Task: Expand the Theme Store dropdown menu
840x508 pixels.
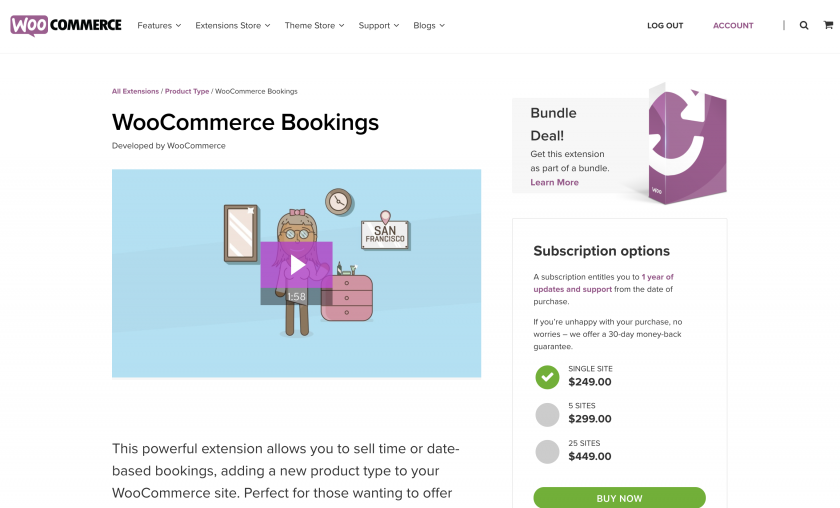Action: 314,26
